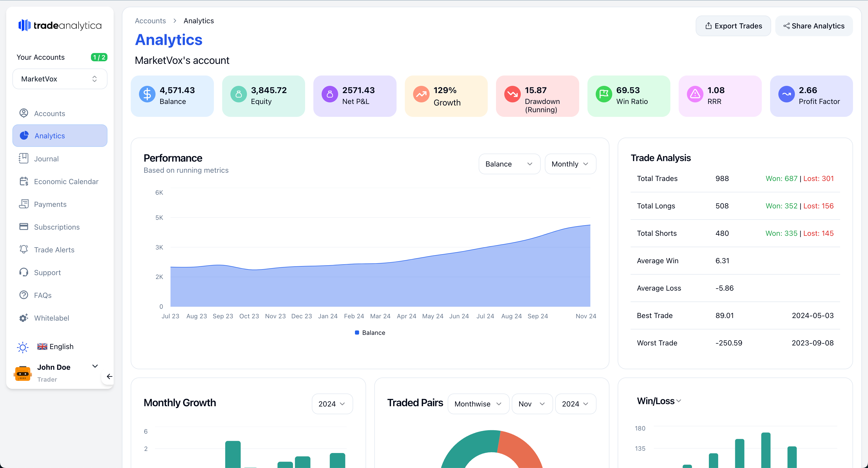Click 'Won: 687' in Total Trades row

(781, 178)
